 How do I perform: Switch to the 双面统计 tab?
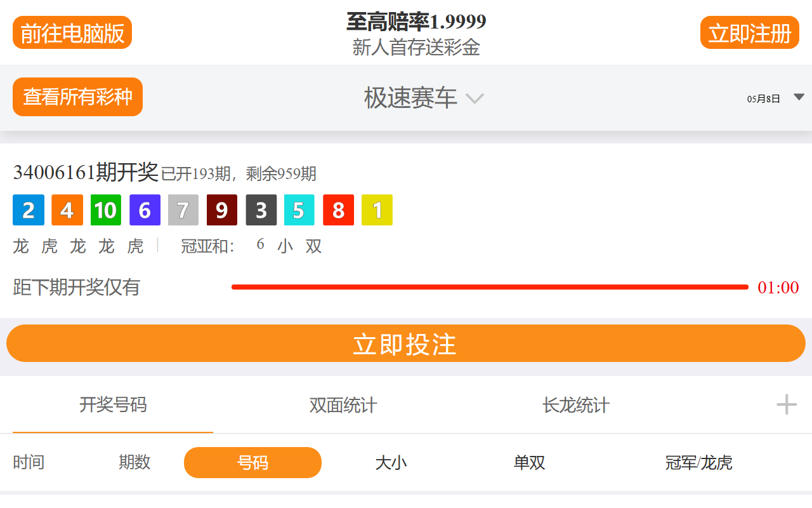click(x=343, y=405)
